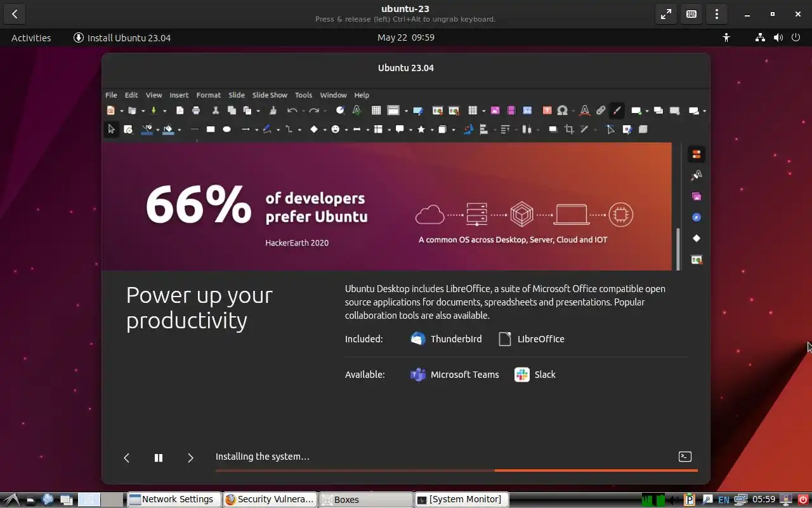Screen dimensions: 812x508
Task: Show the installer terminal log output
Action: [685, 457]
